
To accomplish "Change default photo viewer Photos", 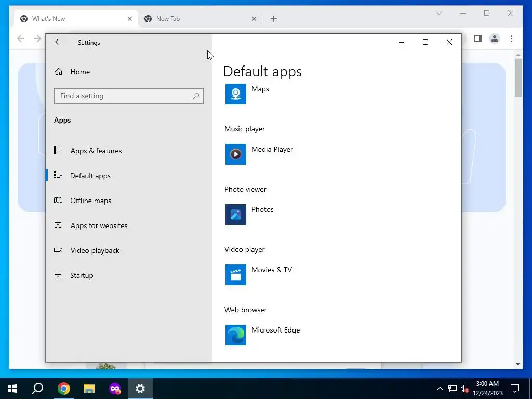I will coord(262,210).
